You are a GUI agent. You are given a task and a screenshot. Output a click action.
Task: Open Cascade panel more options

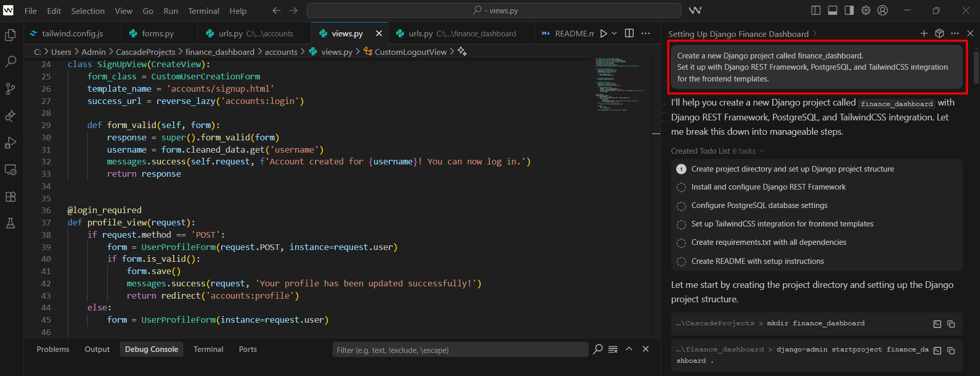click(955, 33)
